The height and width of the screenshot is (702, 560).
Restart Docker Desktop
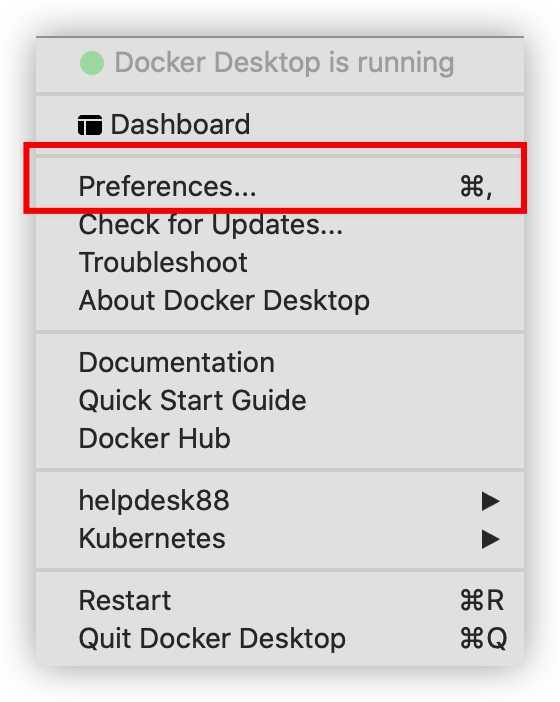point(280,600)
